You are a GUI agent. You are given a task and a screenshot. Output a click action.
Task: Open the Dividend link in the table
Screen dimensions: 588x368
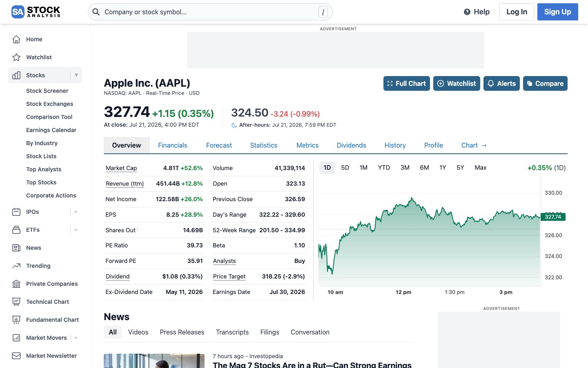point(118,276)
